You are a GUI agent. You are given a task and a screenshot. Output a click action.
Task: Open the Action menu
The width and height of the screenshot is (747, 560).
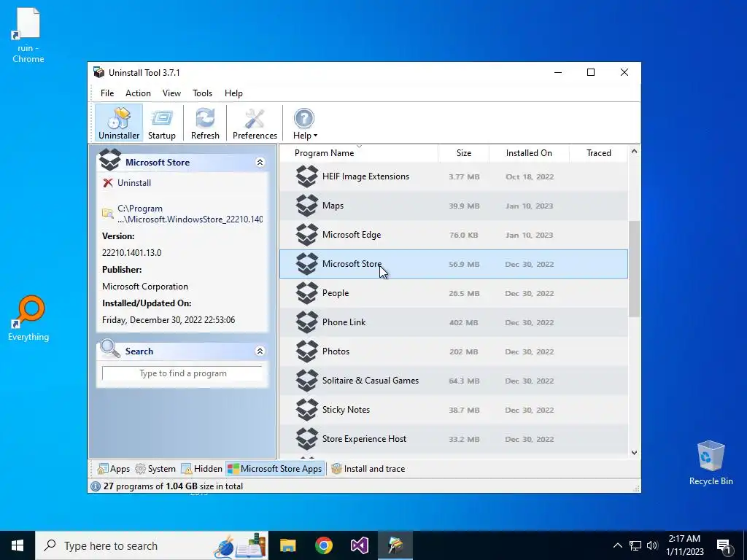[138, 93]
